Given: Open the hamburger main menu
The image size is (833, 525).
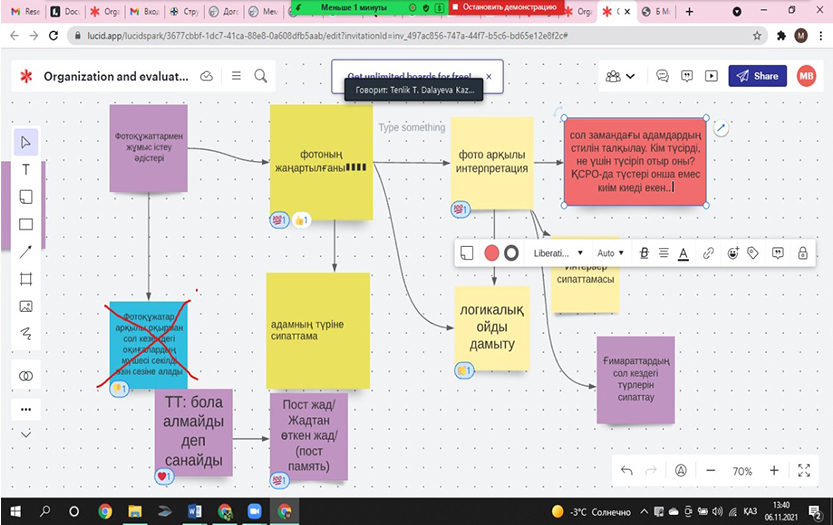Looking at the screenshot, I should click(x=235, y=76).
